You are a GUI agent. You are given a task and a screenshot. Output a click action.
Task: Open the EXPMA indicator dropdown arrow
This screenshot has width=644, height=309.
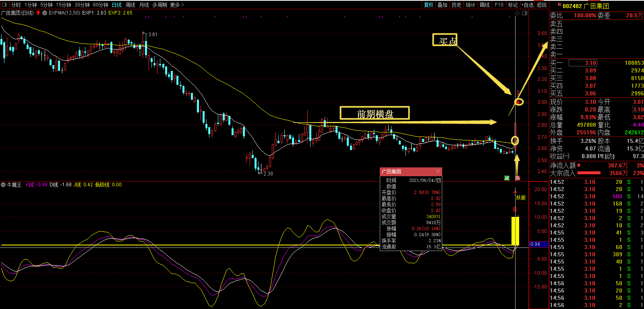tap(45, 13)
